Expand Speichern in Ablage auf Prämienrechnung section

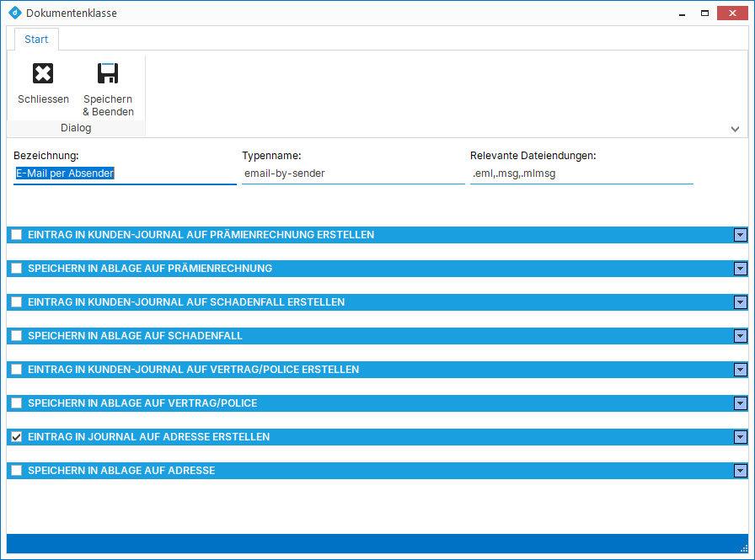741,269
